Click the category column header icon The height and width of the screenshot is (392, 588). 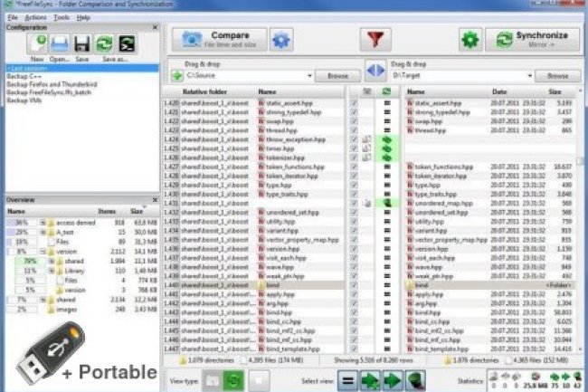coord(366,92)
